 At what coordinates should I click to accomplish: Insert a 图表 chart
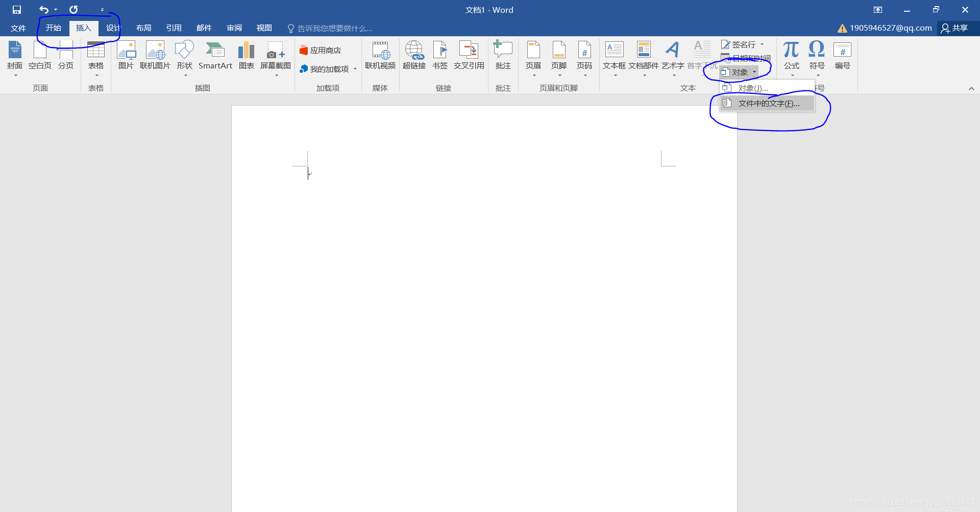coord(247,55)
